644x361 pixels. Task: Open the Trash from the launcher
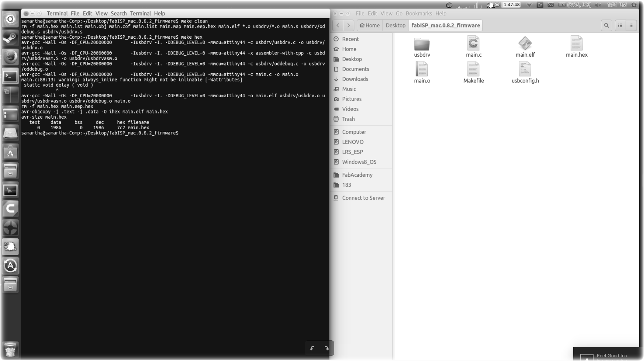click(10, 349)
